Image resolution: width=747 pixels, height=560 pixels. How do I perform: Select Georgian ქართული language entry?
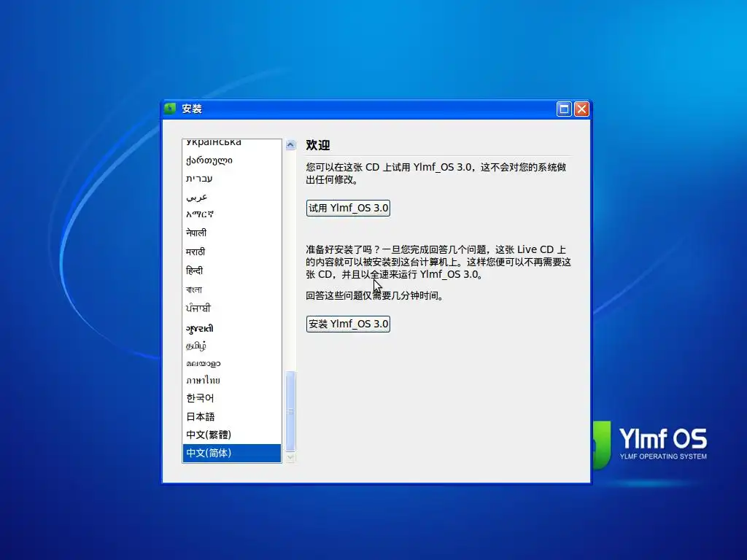[231, 160]
